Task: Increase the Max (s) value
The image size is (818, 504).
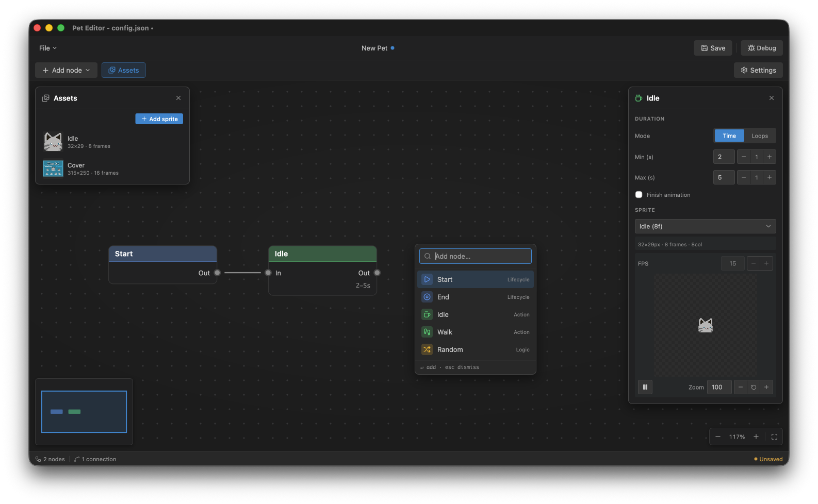Action: coord(770,177)
